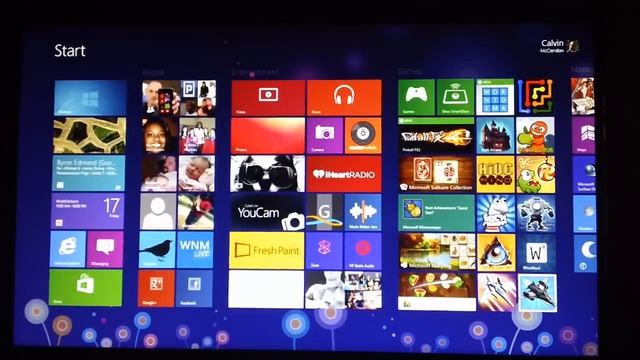Viewport: 640px width, 360px height.
Task: Open the Zune tile with pink logo
Action: (x=324, y=251)
